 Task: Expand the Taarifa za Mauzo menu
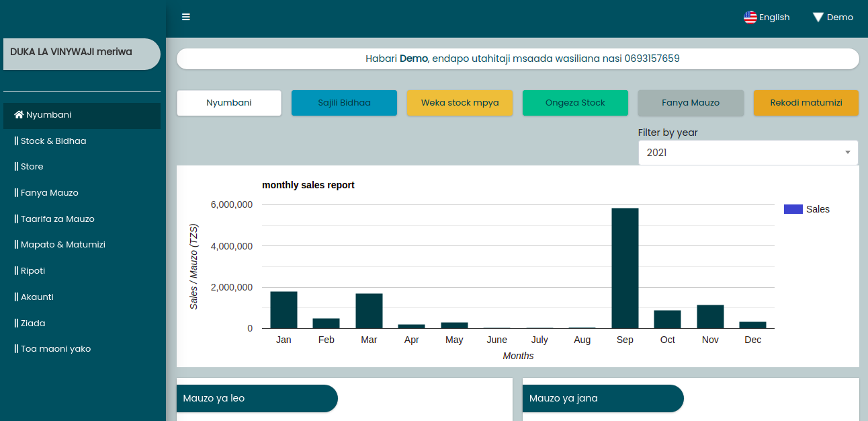coord(54,219)
